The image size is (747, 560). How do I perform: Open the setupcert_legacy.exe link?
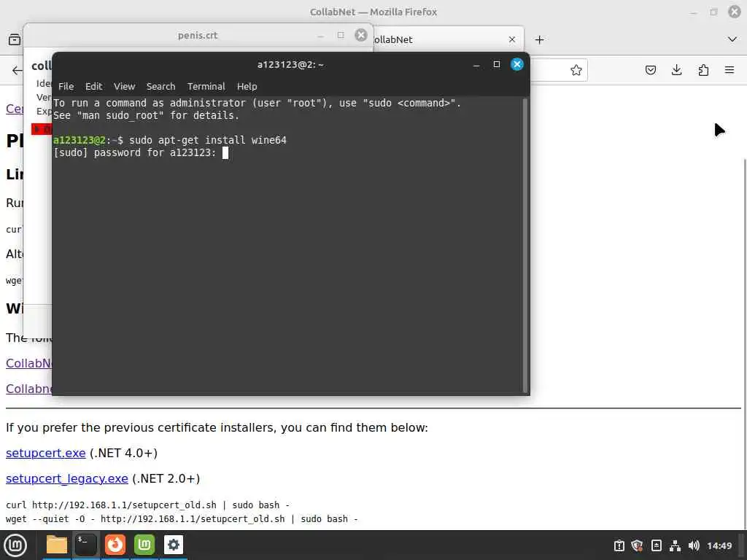(66, 478)
